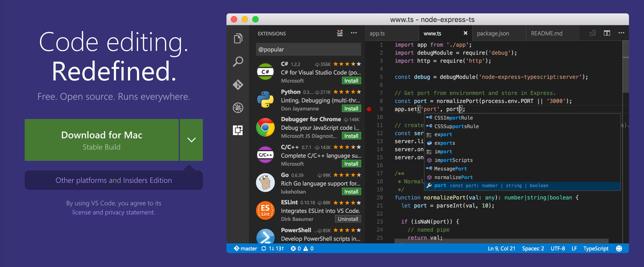Image resolution: width=644 pixels, height=267 pixels.
Task: Click the editor horizontal scrollbar
Action: point(501,241)
